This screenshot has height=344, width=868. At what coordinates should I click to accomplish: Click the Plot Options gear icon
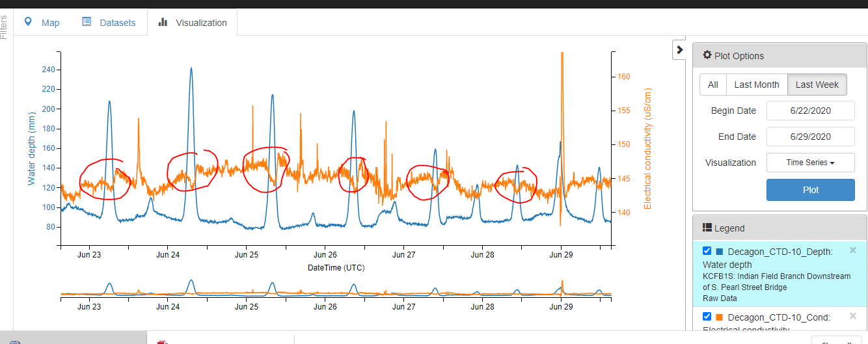tap(707, 56)
